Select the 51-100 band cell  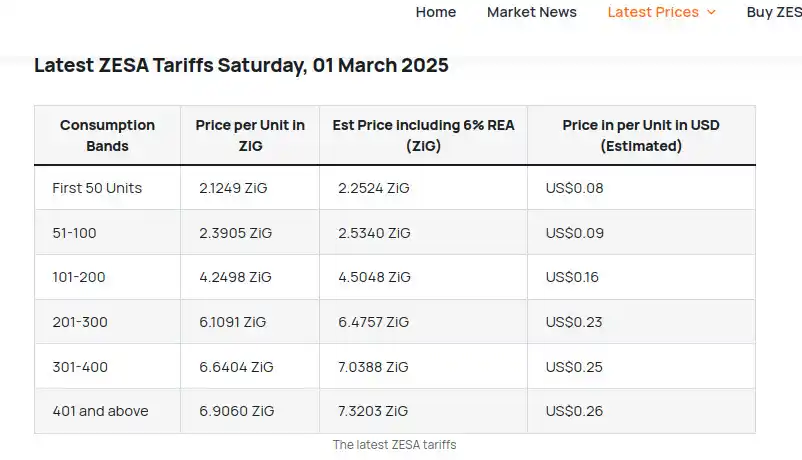coord(107,233)
